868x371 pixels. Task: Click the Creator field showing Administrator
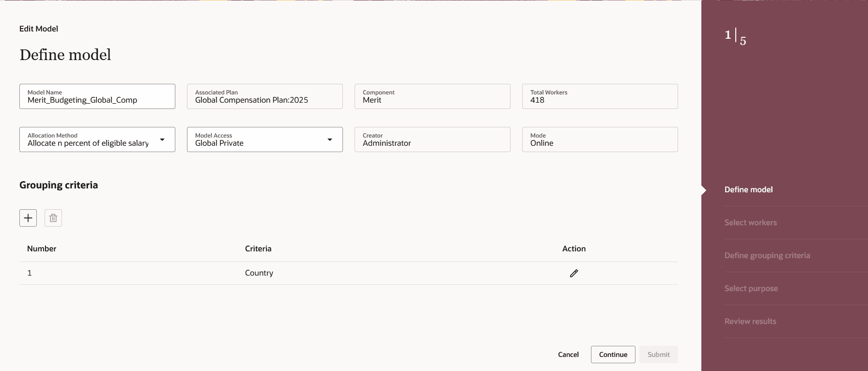[x=432, y=139]
